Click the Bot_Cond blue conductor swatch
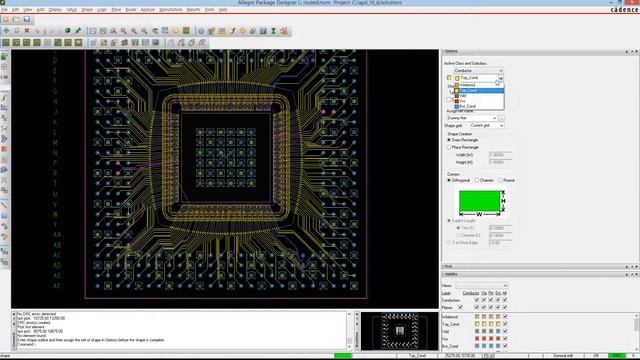This screenshot has width=640, height=360. [477, 346]
